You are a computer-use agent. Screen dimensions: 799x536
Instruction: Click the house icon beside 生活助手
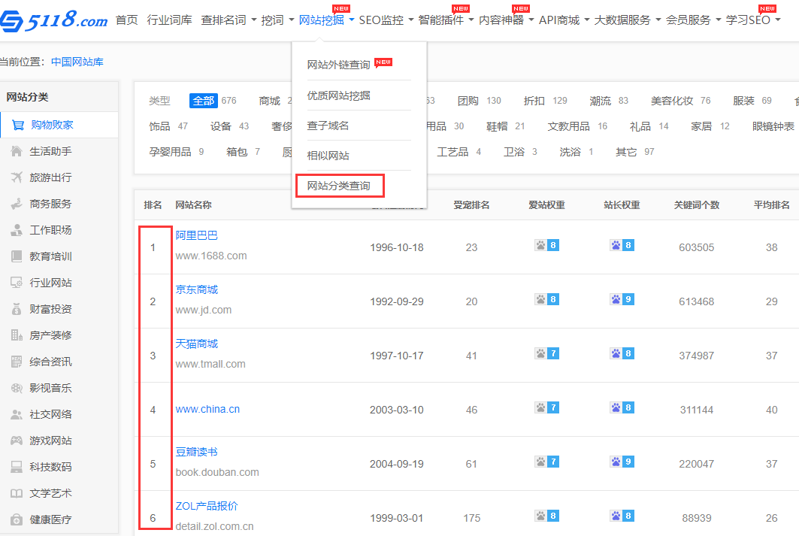point(17,151)
